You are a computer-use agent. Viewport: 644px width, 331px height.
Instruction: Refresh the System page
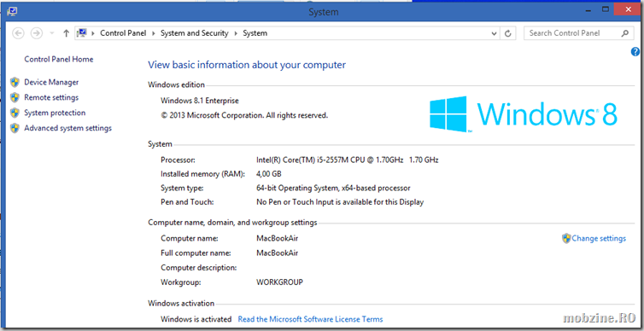[508, 33]
